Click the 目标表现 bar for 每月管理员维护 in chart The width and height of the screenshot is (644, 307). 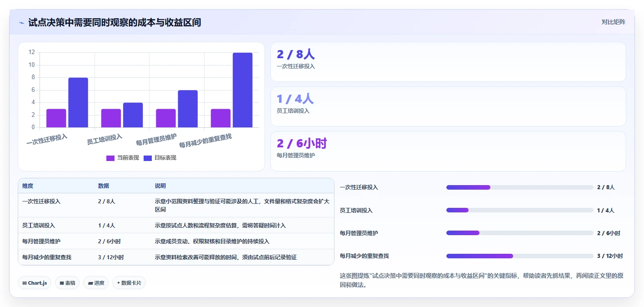(x=188, y=109)
